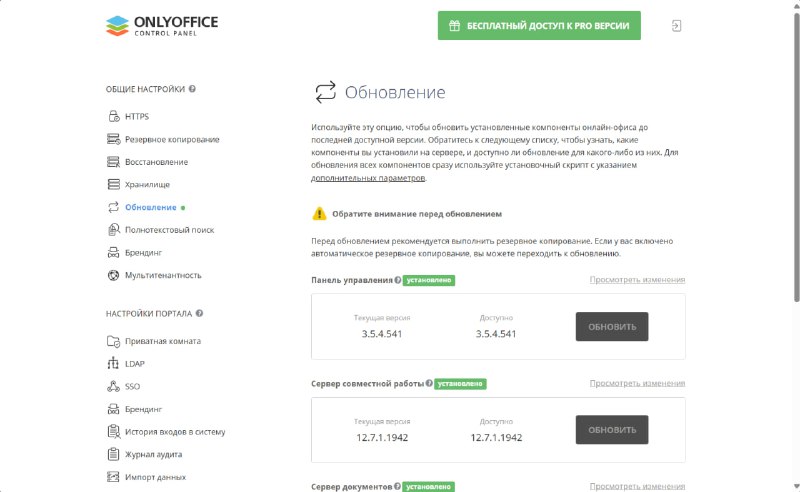Click the help icon next to Общие настройки
The height and width of the screenshot is (492, 800).
click(x=192, y=89)
